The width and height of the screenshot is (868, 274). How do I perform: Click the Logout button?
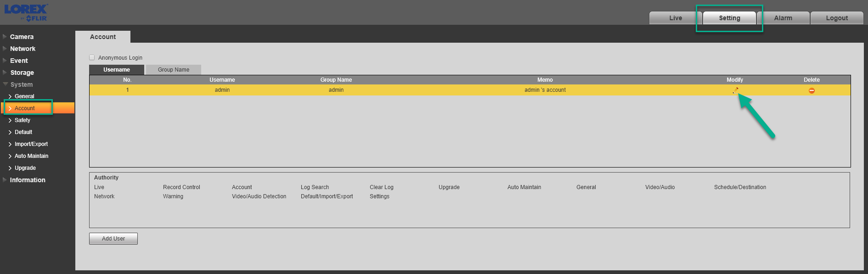[837, 18]
